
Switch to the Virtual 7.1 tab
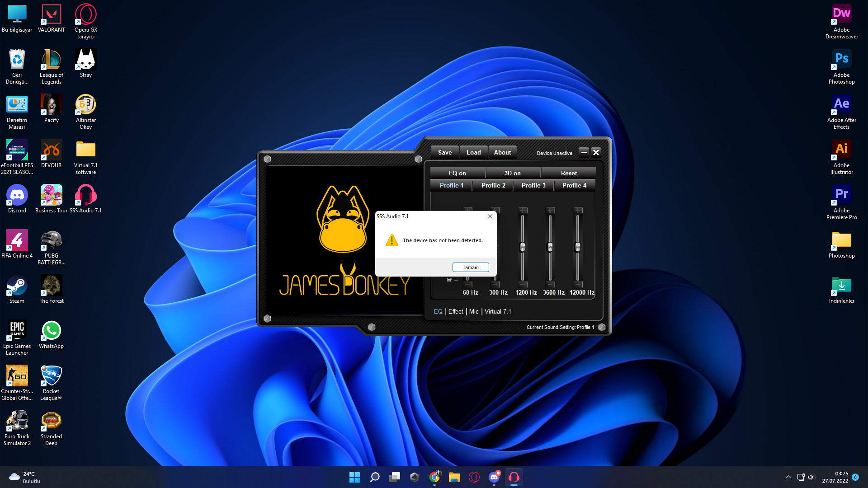pyautogui.click(x=498, y=311)
